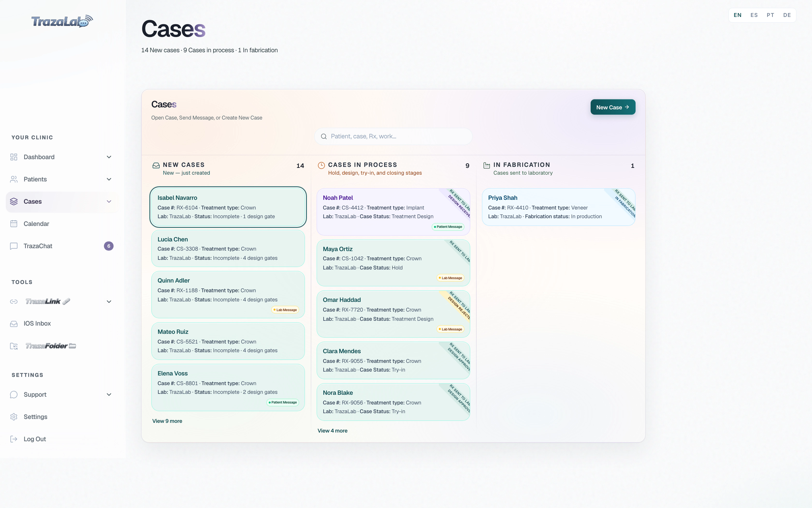Select the EN language option
812x508 pixels.
(x=738, y=15)
